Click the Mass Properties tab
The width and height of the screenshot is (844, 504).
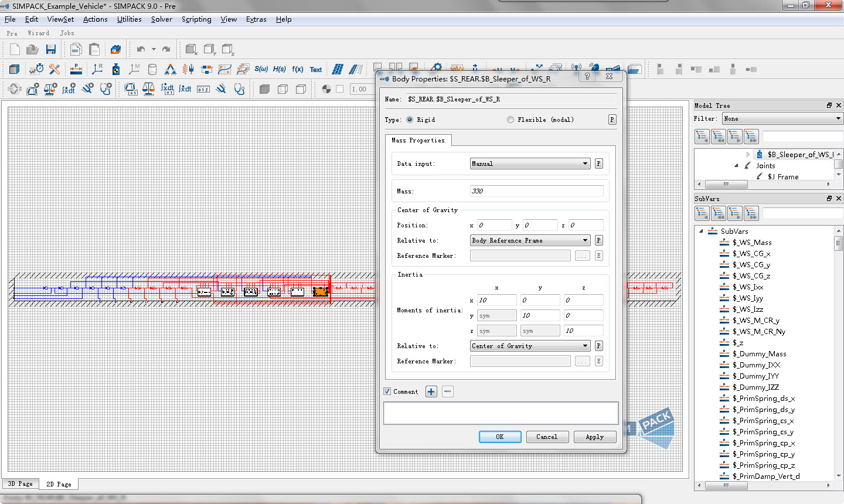418,140
